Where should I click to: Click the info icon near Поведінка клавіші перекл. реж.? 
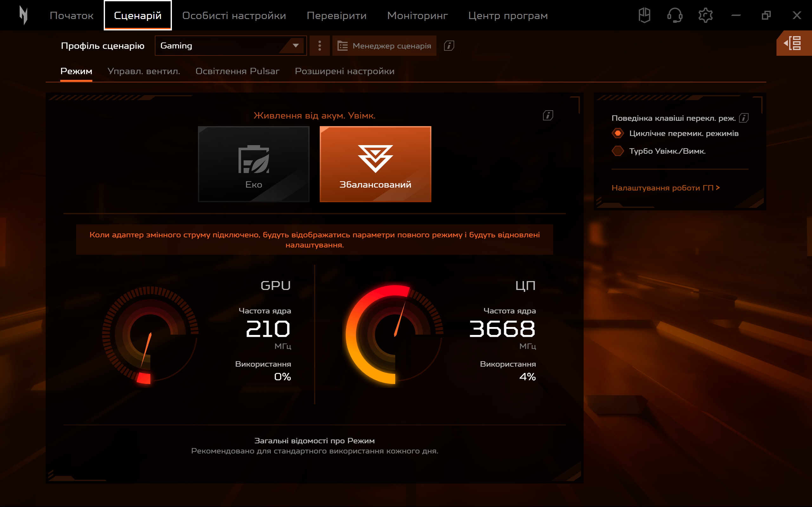tap(744, 118)
